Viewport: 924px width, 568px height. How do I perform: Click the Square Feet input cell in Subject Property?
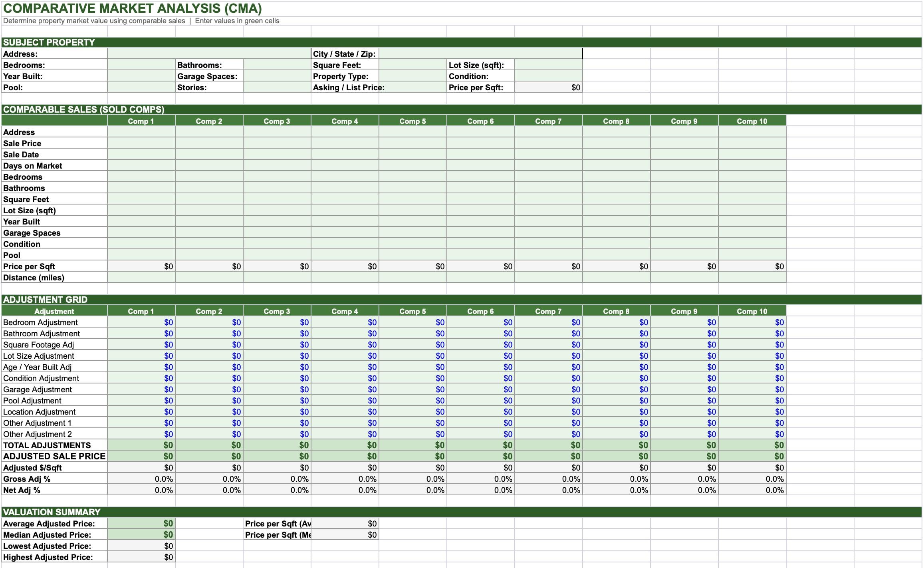413,65
